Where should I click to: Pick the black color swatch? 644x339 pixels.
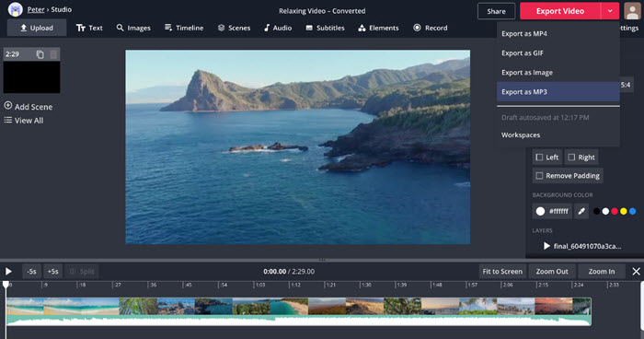[596, 211]
